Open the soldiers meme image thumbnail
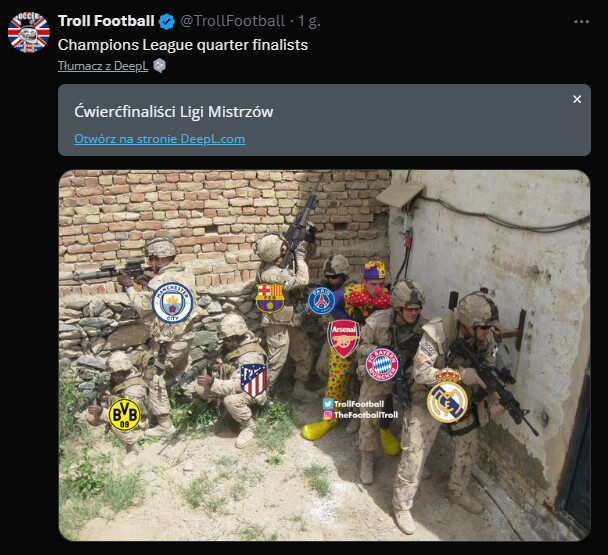This screenshot has height=555, width=608. click(325, 355)
